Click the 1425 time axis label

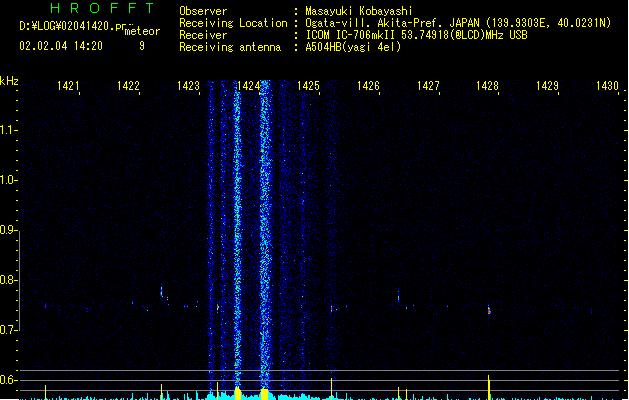point(308,86)
